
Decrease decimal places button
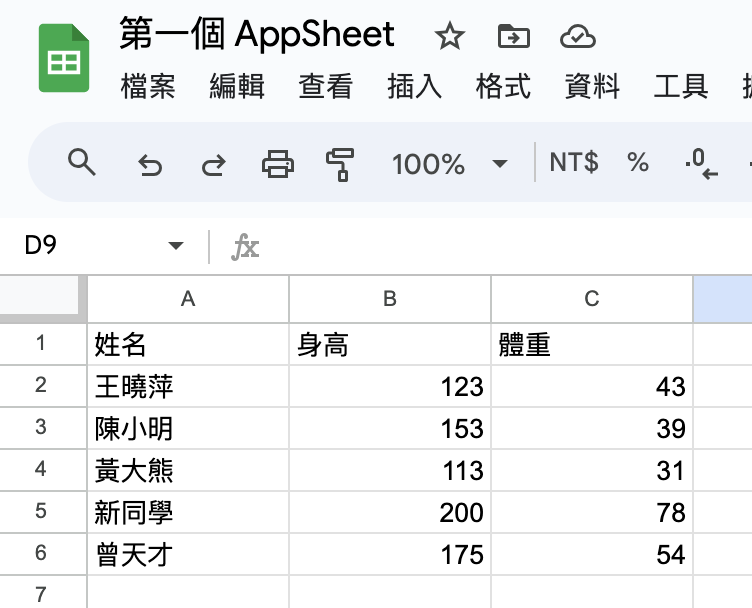tap(702, 164)
